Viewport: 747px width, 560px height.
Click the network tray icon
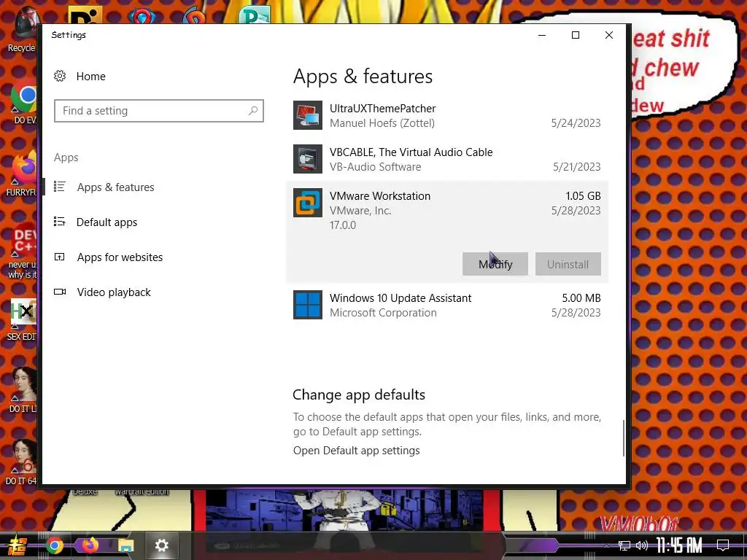624,545
